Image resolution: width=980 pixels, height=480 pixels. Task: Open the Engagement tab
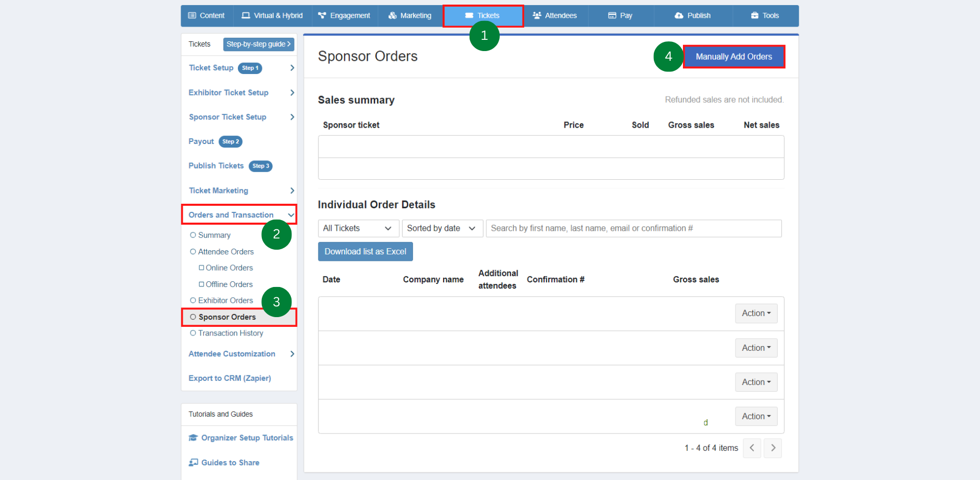click(x=344, y=16)
